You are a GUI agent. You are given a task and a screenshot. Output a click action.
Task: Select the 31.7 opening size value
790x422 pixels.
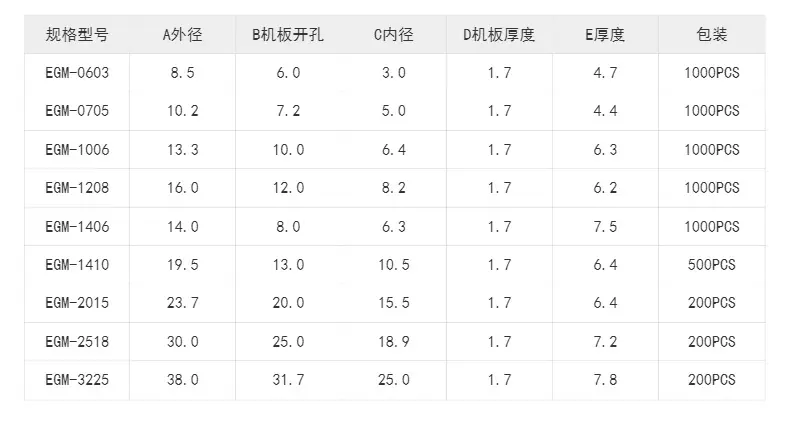pyautogui.click(x=288, y=380)
